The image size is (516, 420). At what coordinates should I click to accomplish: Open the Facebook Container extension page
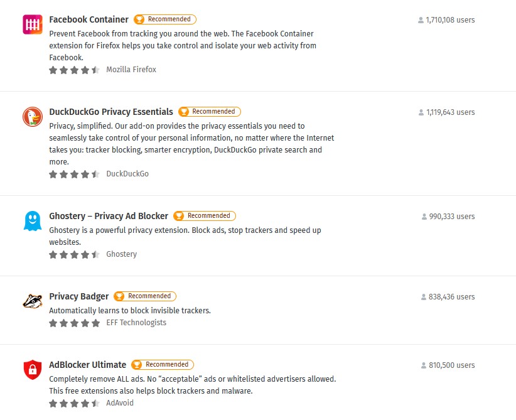tap(89, 19)
